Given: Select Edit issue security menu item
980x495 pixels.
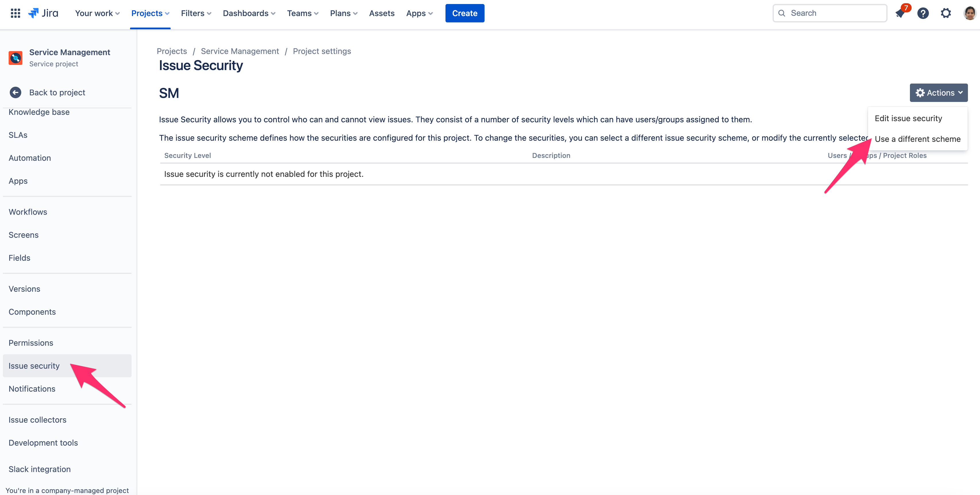Looking at the screenshot, I should point(908,118).
